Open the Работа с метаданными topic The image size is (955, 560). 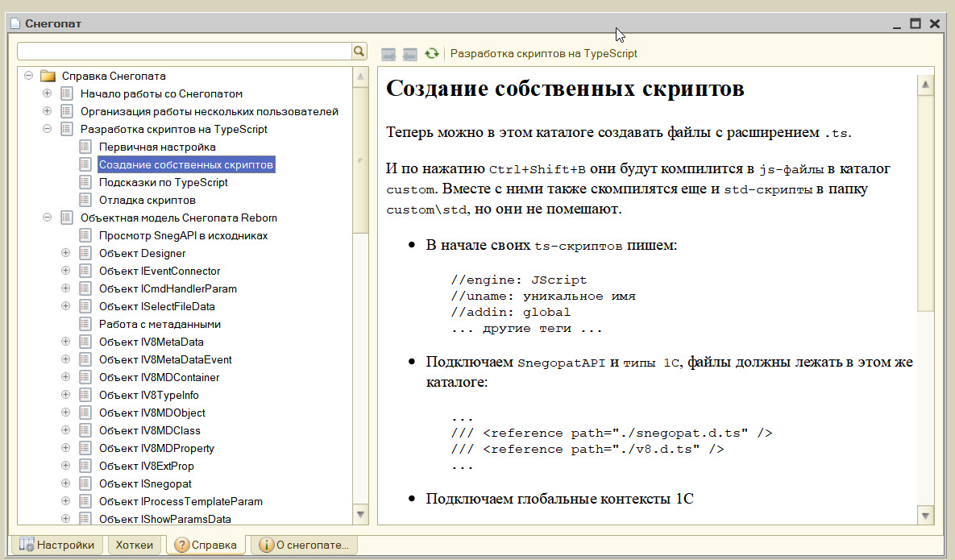160,324
